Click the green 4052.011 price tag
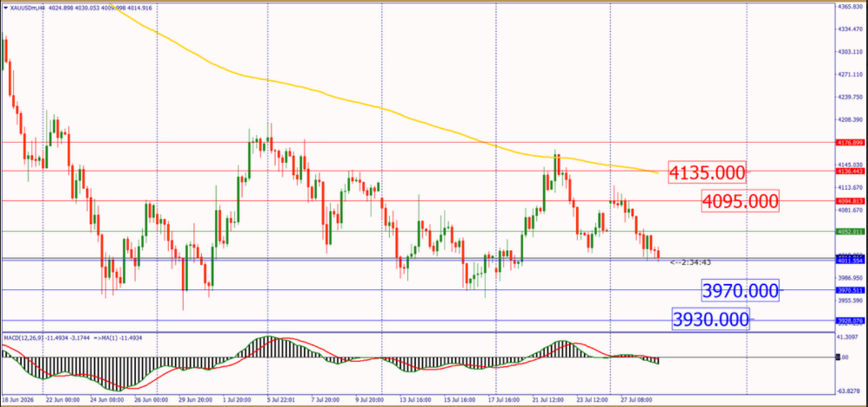868x407 pixels. [850, 231]
